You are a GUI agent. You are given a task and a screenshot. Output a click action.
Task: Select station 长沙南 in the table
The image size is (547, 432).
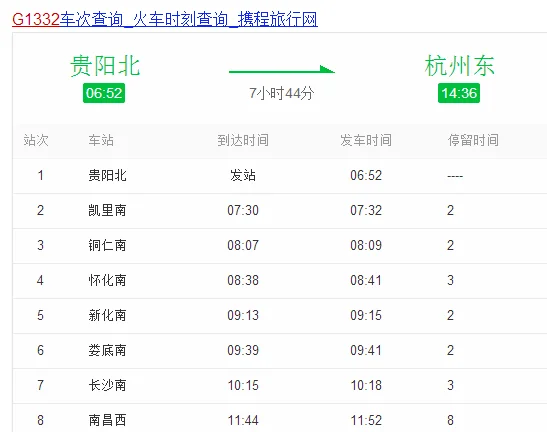click(107, 386)
